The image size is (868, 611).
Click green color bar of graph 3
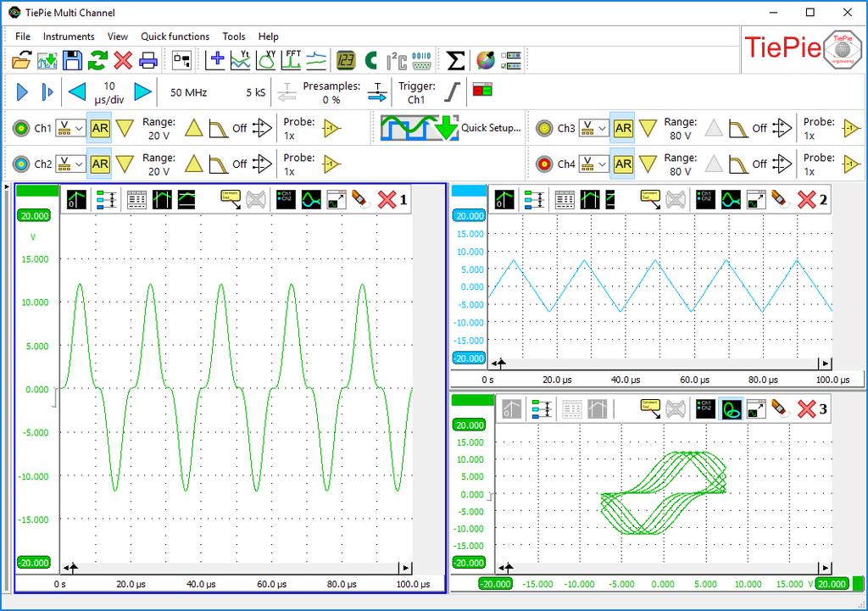[x=472, y=400]
